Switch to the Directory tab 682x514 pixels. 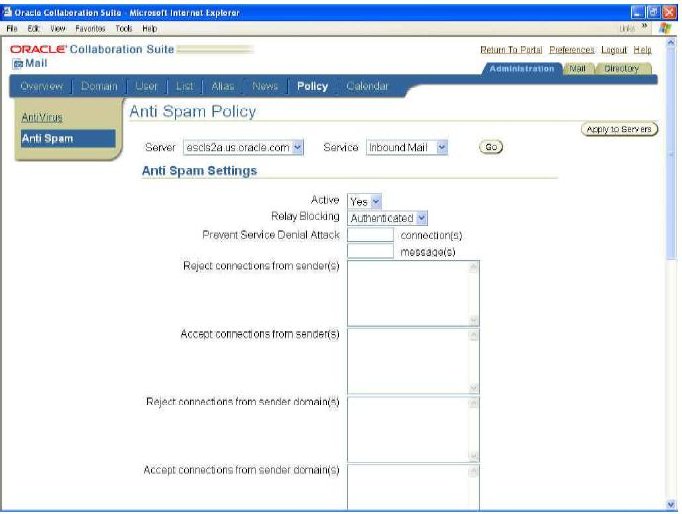(622, 69)
